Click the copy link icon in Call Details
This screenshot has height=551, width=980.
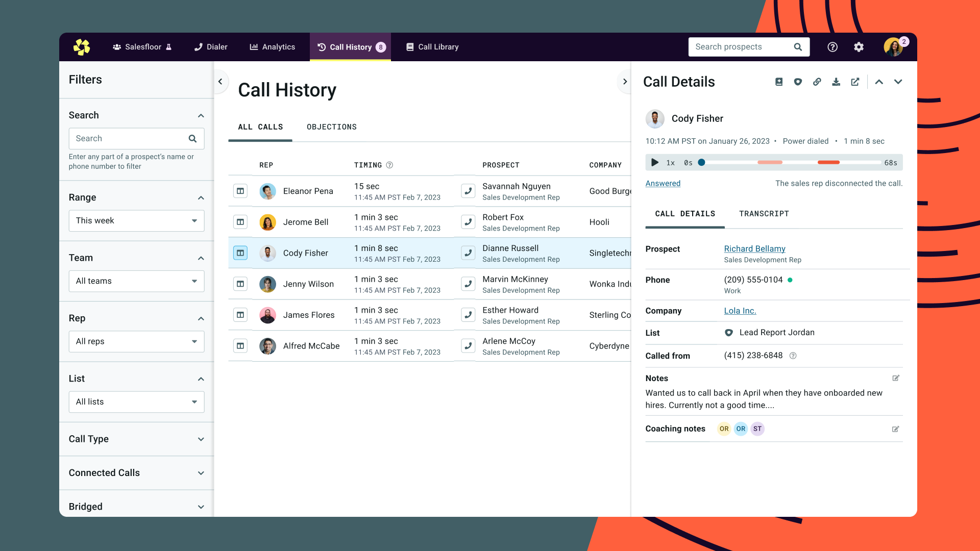coord(817,82)
